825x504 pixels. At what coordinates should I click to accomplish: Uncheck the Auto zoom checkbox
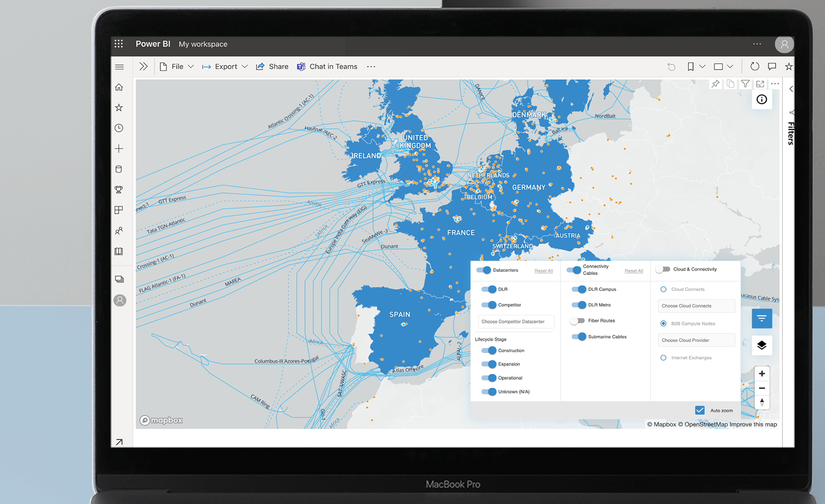[700, 410]
